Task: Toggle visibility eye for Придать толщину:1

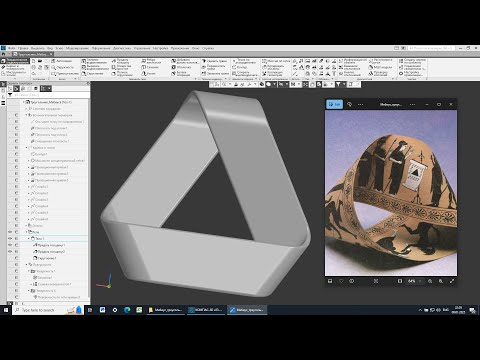Action: coord(10,245)
